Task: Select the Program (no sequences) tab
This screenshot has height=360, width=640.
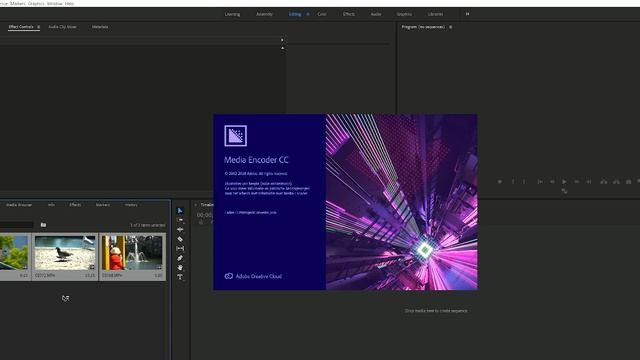Action: (423, 27)
